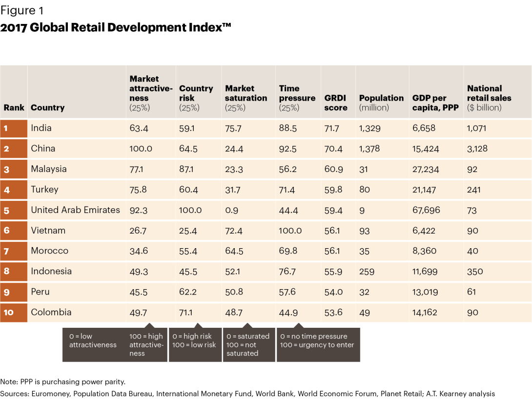Click Peru's GRDI score 54.0

pyautogui.click(x=333, y=292)
